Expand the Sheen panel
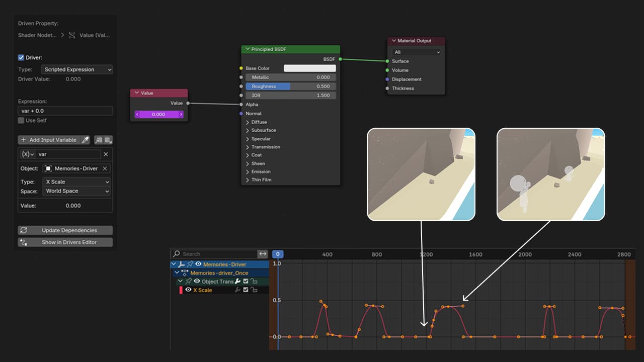 click(248, 163)
